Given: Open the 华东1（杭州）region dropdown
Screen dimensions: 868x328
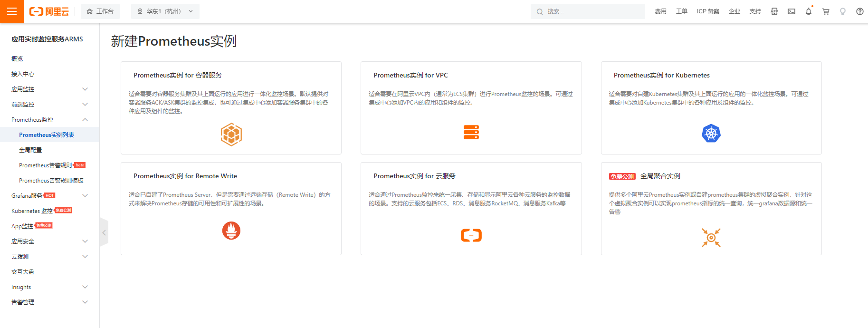Looking at the screenshot, I should [x=165, y=11].
